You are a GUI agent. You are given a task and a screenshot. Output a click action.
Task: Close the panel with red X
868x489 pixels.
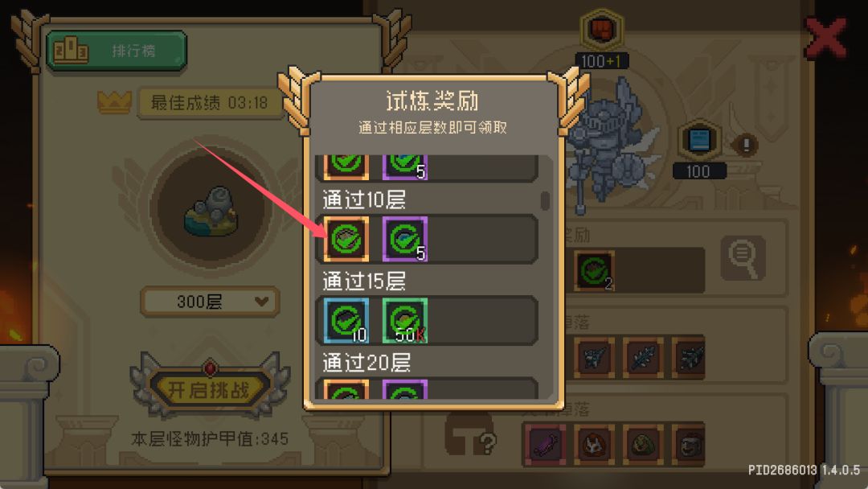pyautogui.click(x=826, y=38)
